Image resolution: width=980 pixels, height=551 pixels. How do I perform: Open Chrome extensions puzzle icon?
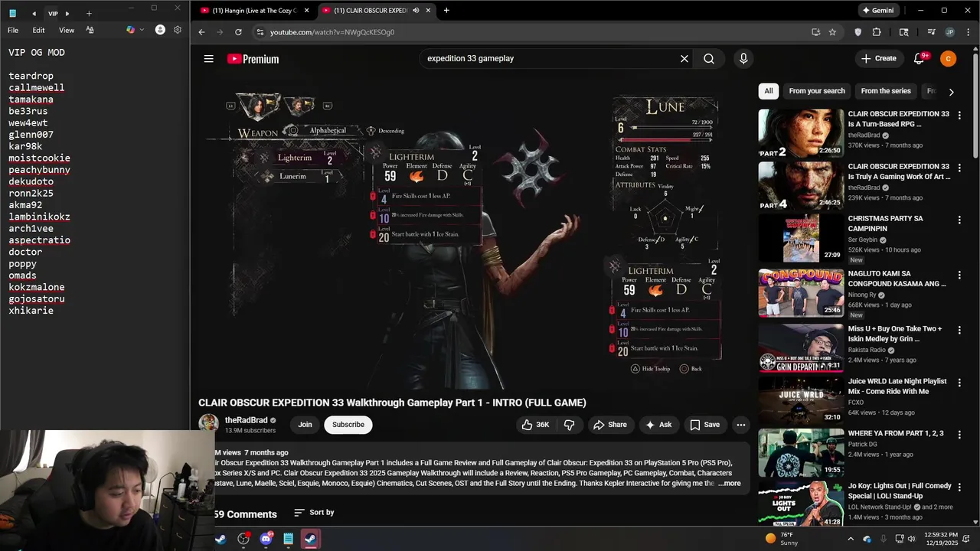pos(877,32)
